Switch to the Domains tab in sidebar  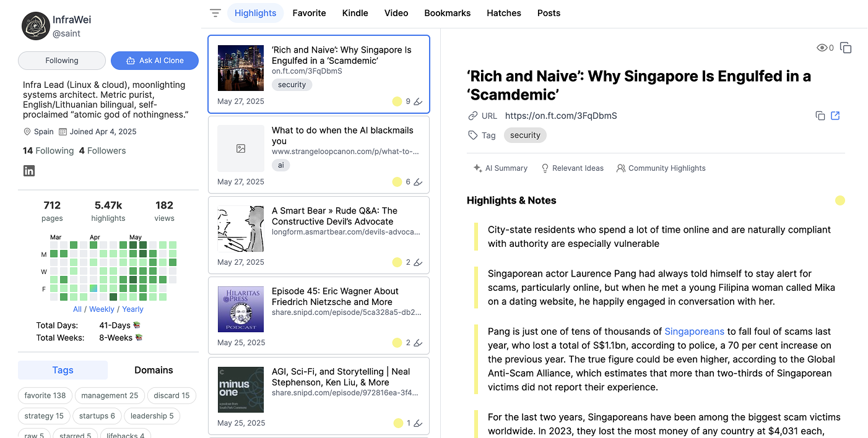pos(154,370)
